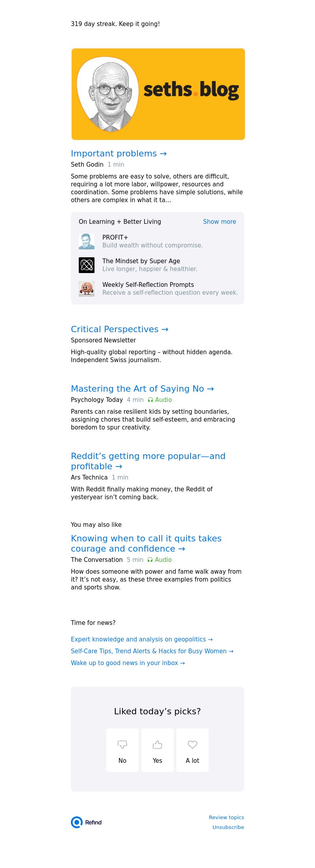This screenshot has height=868, width=315.
Task: Open The Mindset by Super Age logo
Action: [87, 265]
